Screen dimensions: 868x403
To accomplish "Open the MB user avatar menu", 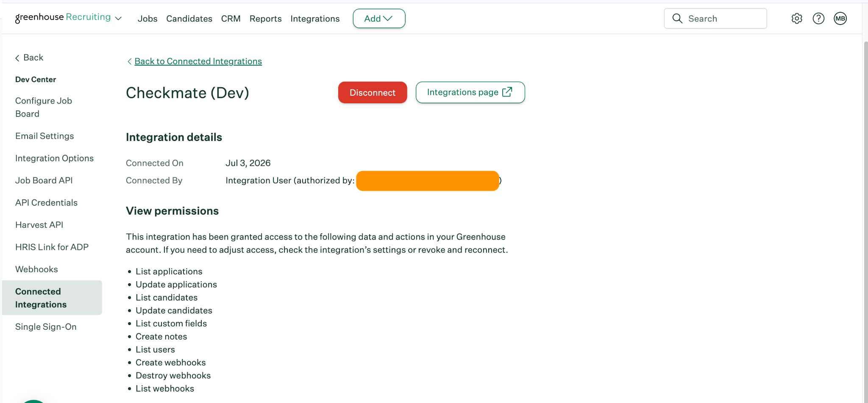I will coord(840,19).
